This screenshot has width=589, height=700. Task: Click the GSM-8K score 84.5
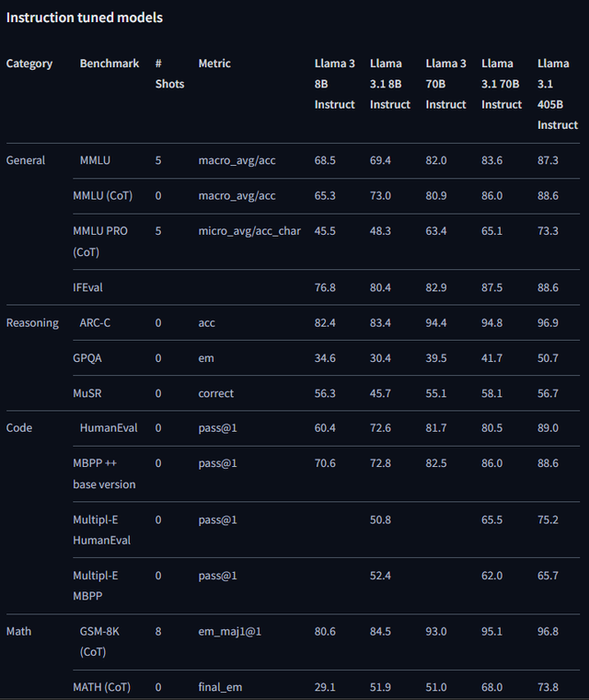[380, 631]
